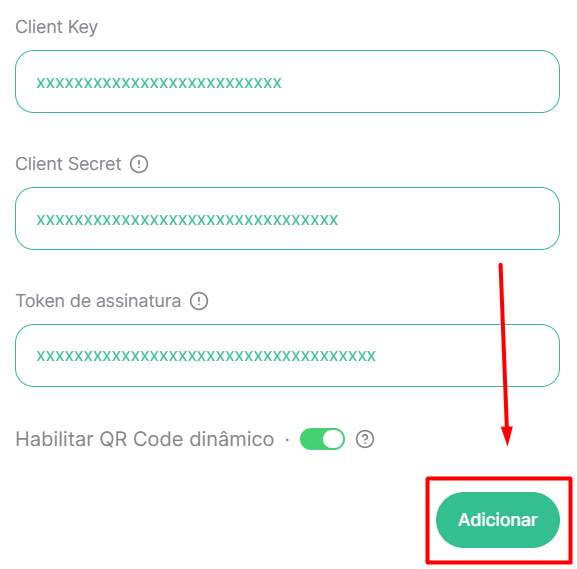Click the masked x text in Client Secret
This screenshot has height=569, width=577.
(x=187, y=220)
